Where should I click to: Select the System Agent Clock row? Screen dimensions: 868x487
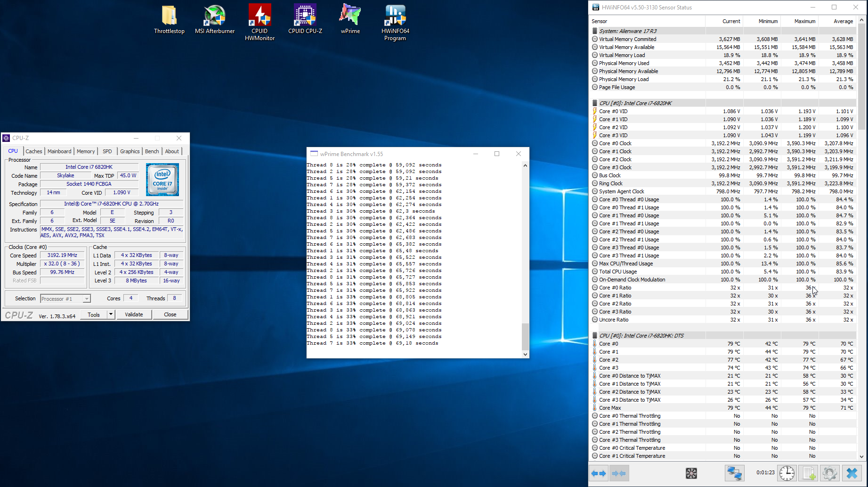point(723,191)
